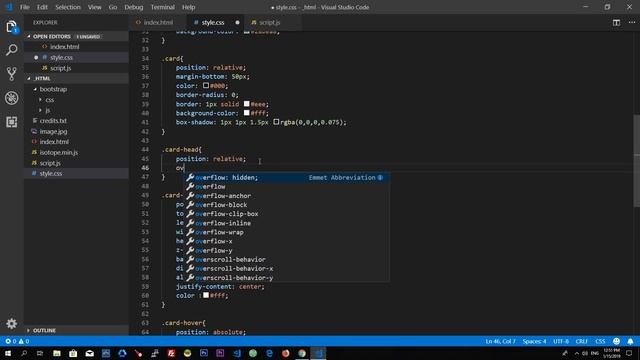Click the CSS language mode selector

pos(600,341)
